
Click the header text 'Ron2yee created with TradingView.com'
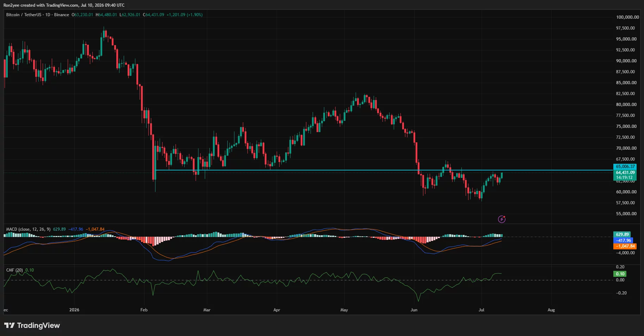point(41,5)
